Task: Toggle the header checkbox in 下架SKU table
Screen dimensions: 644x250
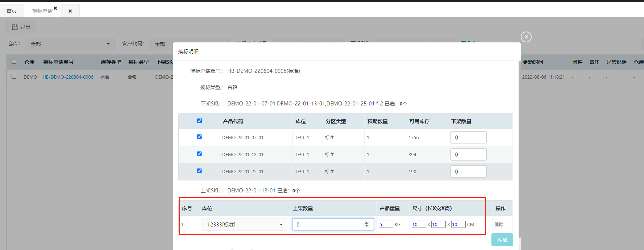Action: (199, 121)
